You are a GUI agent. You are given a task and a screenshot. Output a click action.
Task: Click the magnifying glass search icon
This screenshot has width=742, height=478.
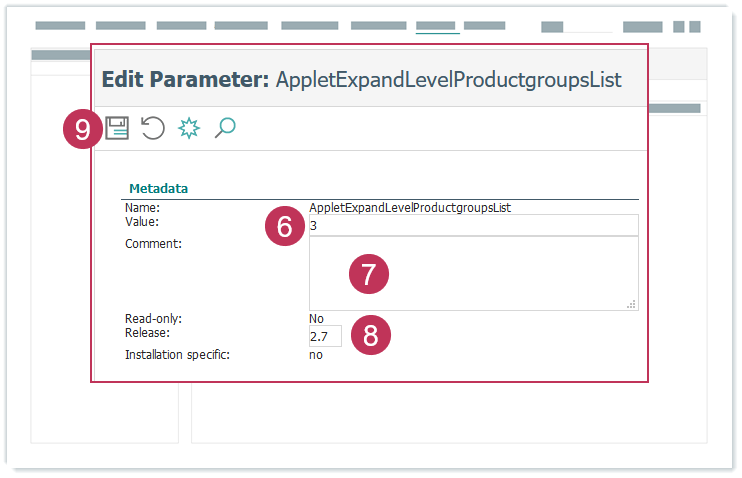point(225,128)
